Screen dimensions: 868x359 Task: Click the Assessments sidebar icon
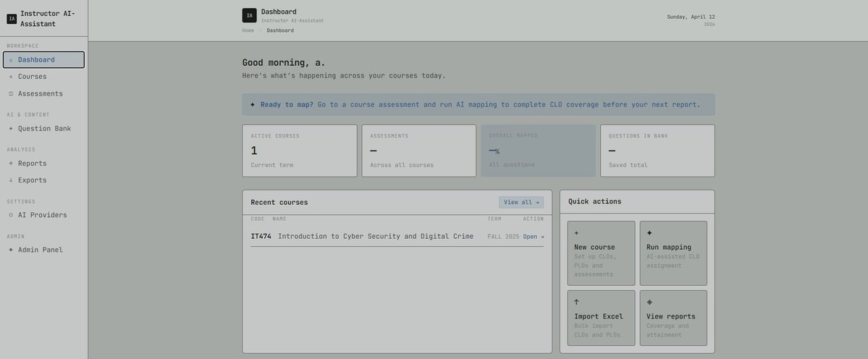pyautogui.click(x=11, y=94)
